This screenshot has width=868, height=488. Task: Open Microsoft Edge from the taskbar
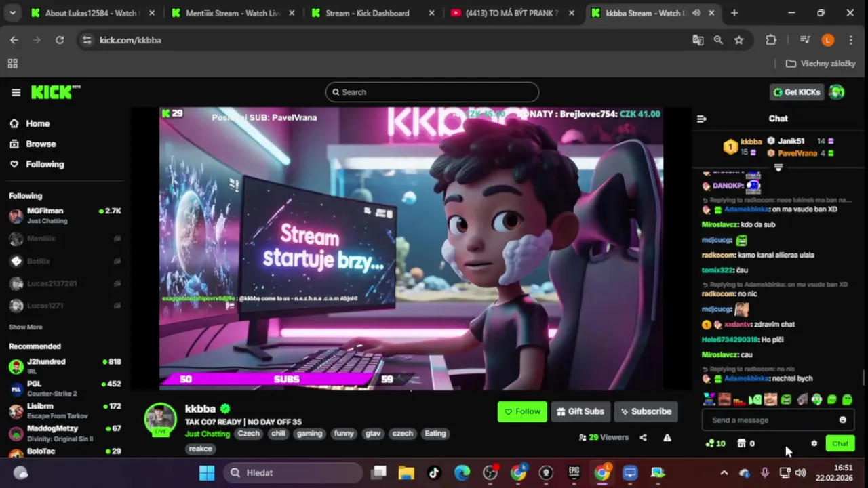click(462, 472)
